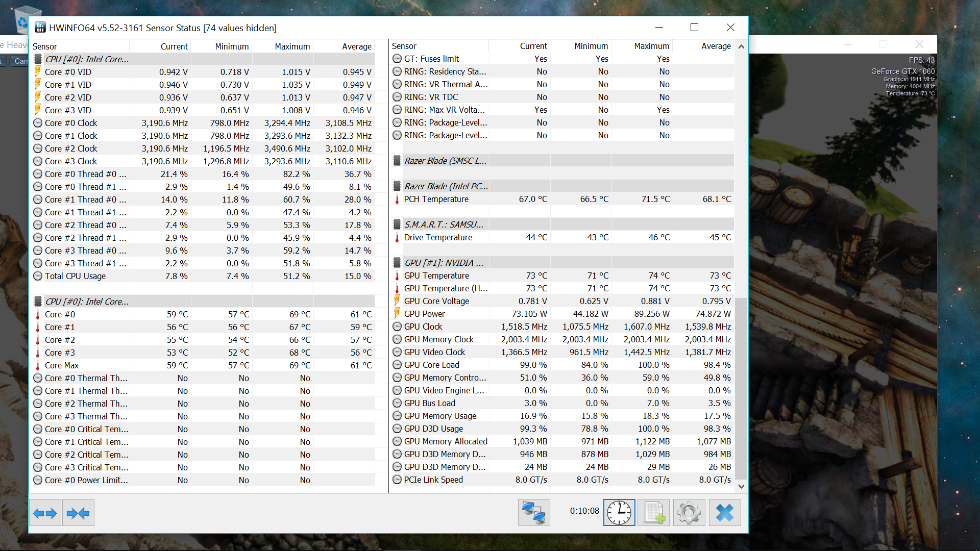Close sensor status with blue X button

725,513
